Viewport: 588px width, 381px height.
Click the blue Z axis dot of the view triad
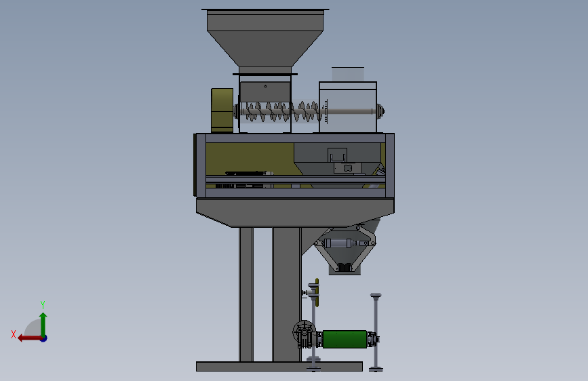pyautogui.click(x=44, y=338)
